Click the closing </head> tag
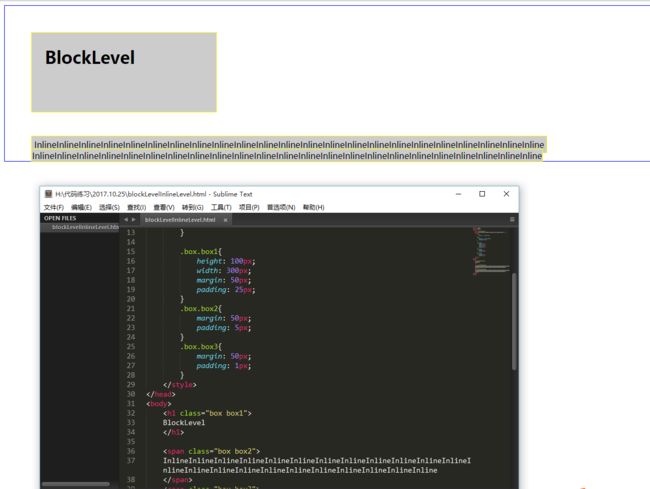The width and height of the screenshot is (650, 489). (161, 395)
